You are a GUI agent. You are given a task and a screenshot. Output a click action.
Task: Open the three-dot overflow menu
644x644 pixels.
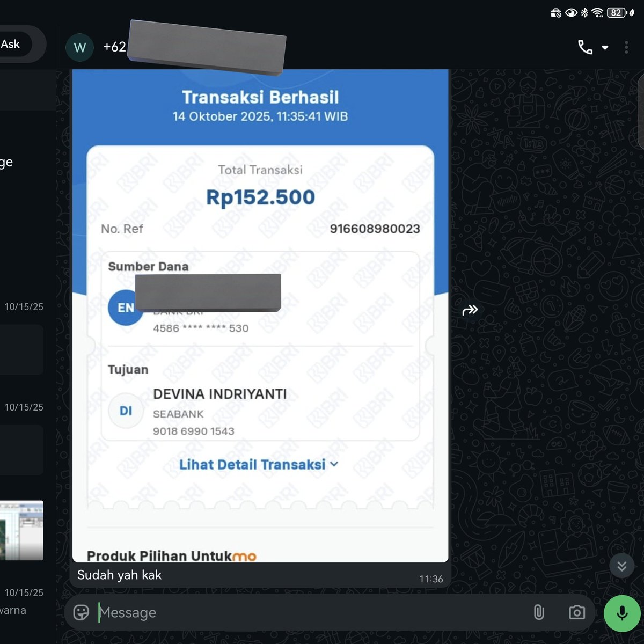pyautogui.click(x=626, y=47)
